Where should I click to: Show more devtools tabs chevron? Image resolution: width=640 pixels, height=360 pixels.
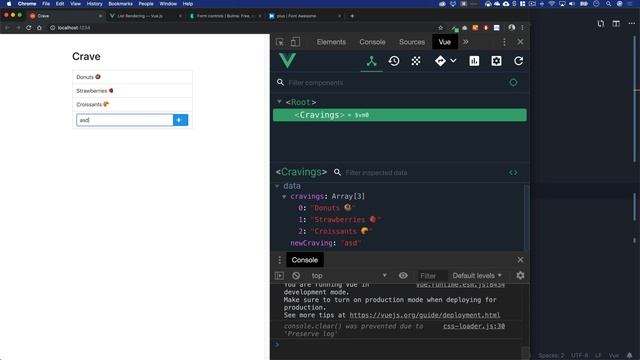point(465,42)
